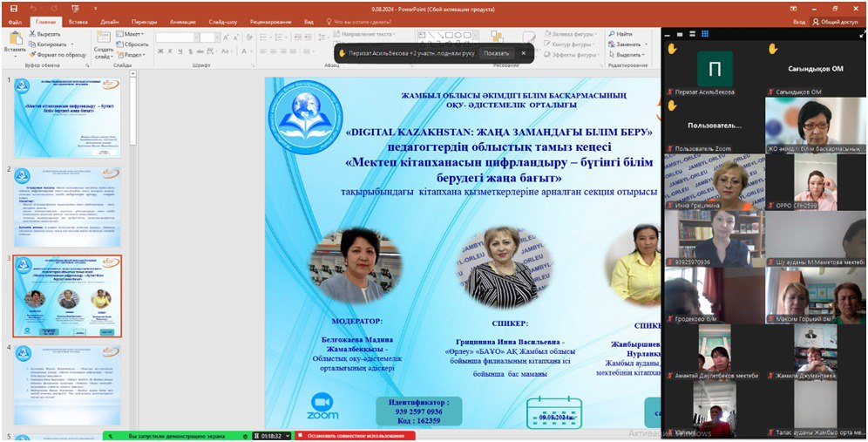
Task: Open Выделить select dropdown
Action: (626, 55)
